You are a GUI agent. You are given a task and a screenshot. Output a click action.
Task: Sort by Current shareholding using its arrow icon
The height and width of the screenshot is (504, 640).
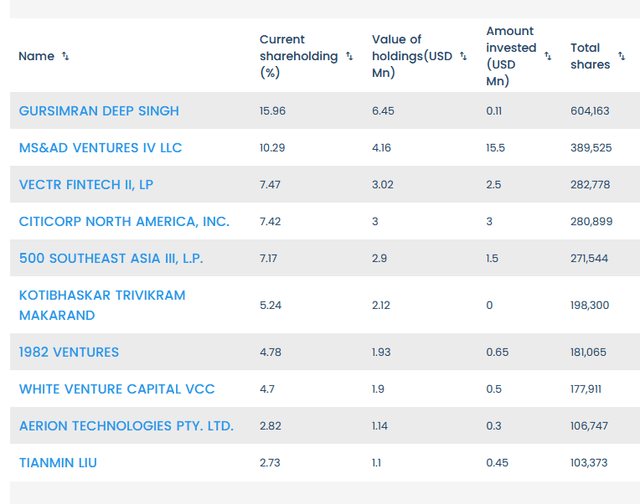point(349,56)
